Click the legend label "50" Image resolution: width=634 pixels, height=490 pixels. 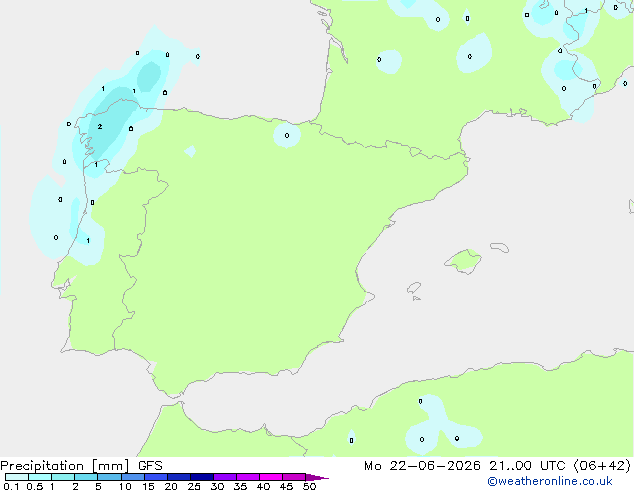tap(309, 486)
